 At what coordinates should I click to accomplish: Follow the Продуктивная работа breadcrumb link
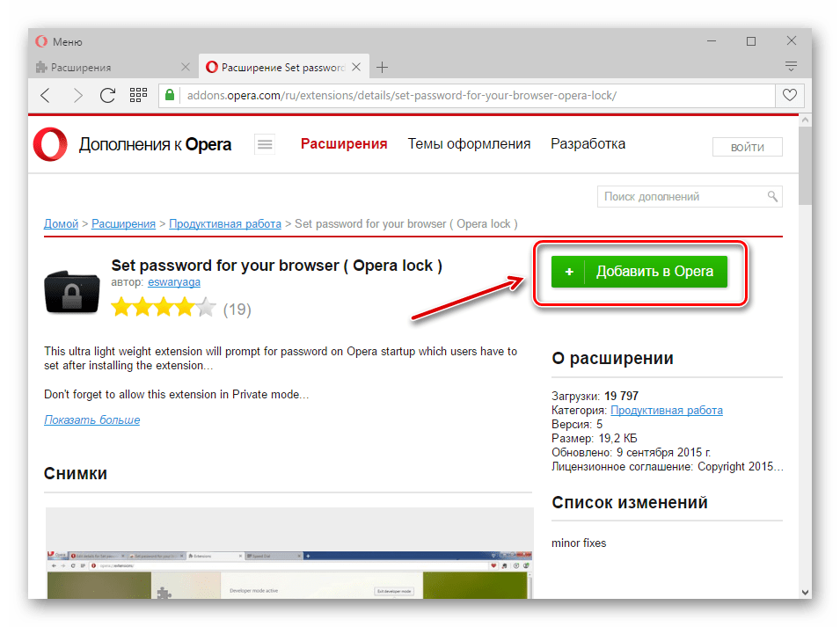pos(225,224)
